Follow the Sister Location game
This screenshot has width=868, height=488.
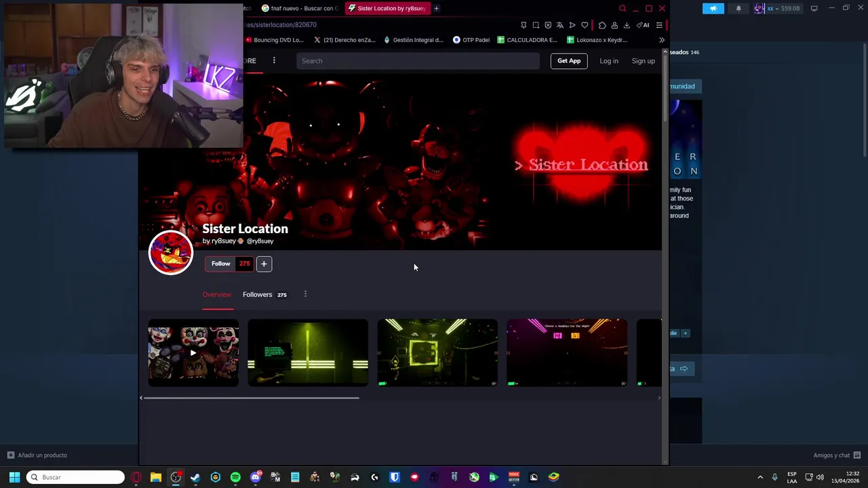pos(220,264)
